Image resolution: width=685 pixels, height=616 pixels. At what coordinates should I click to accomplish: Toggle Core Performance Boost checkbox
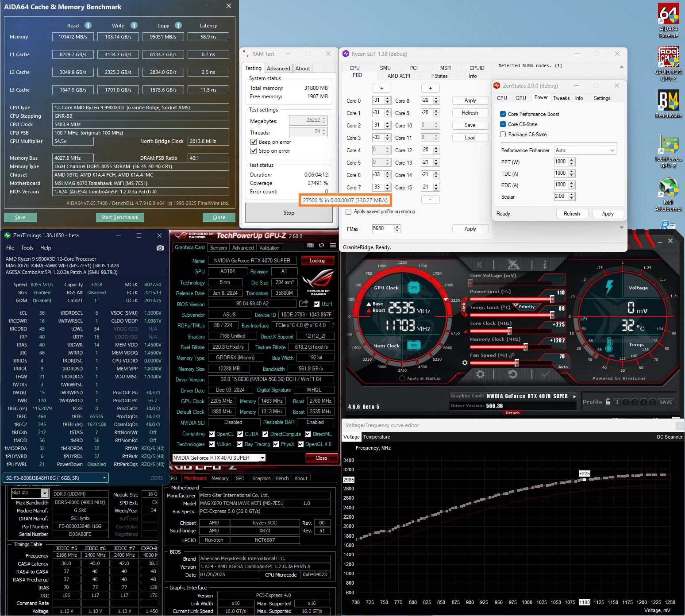click(503, 114)
